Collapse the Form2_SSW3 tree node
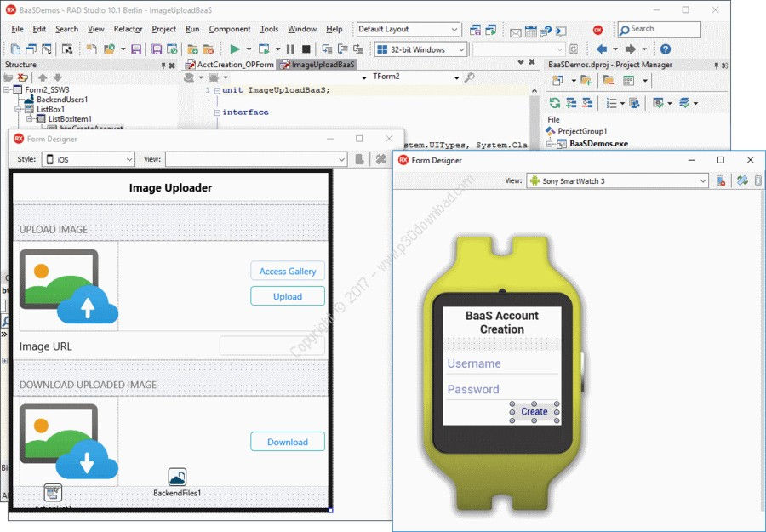This screenshot has height=532, width=766. (7, 90)
